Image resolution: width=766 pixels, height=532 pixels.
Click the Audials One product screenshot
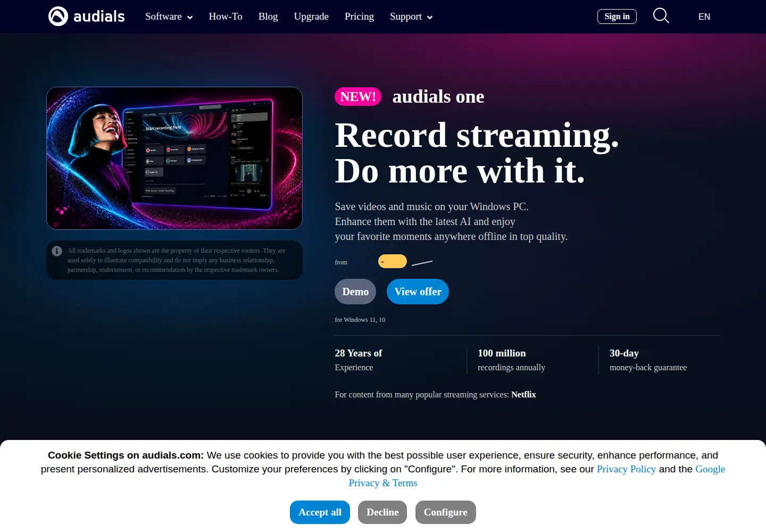(x=174, y=158)
